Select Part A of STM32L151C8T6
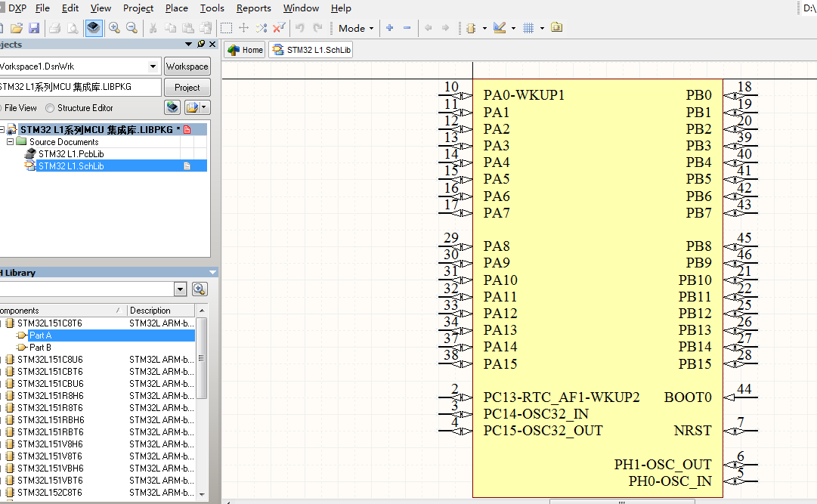The image size is (817, 504). tap(40, 335)
